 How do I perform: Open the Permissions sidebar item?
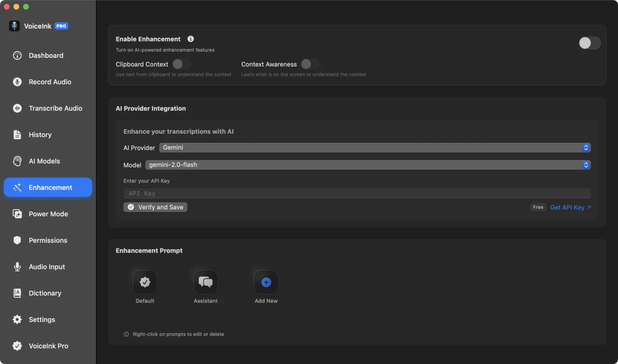(48, 240)
